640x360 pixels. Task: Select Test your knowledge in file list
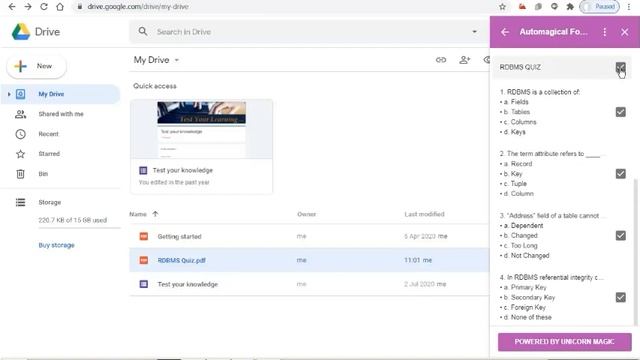tap(309, 284)
